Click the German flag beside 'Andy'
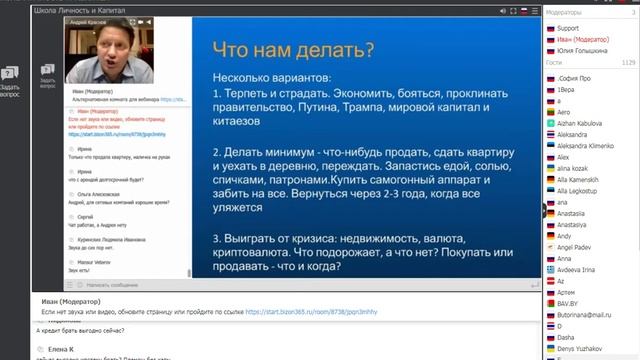The height and width of the screenshot is (360, 640). coord(551,236)
